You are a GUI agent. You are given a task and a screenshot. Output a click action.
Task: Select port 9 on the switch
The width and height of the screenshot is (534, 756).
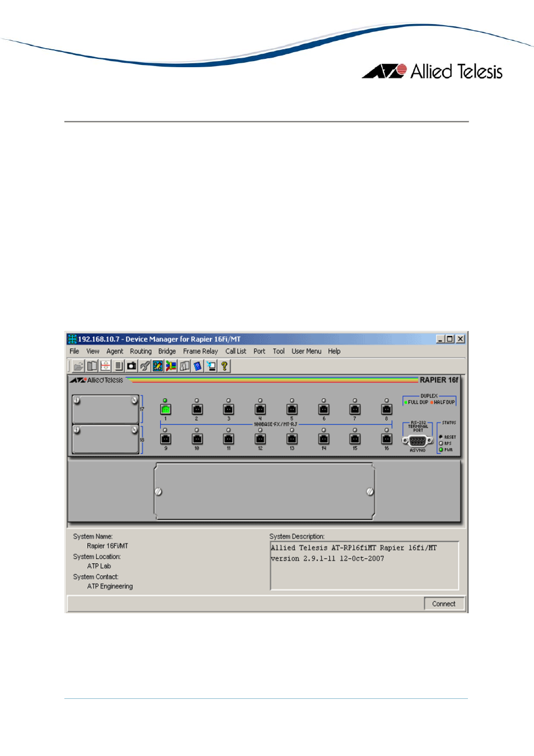click(x=166, y=439)
